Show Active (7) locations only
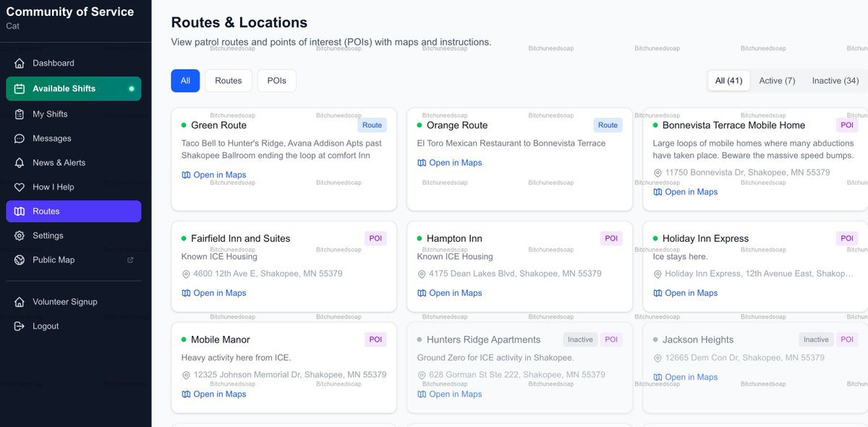This screenshot has width=868, height=427. point(777,80)
